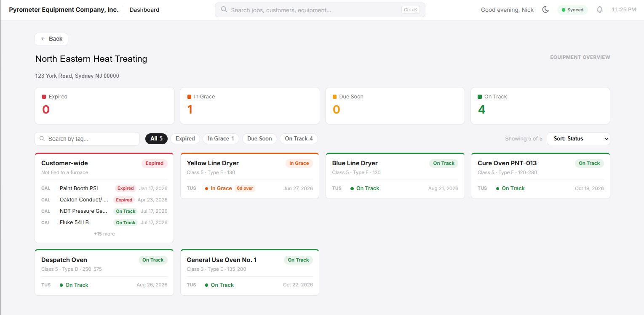Screen dimensions: 644x315
Task: Filter equipment by Expired pill
Action: tap(185, 139)
